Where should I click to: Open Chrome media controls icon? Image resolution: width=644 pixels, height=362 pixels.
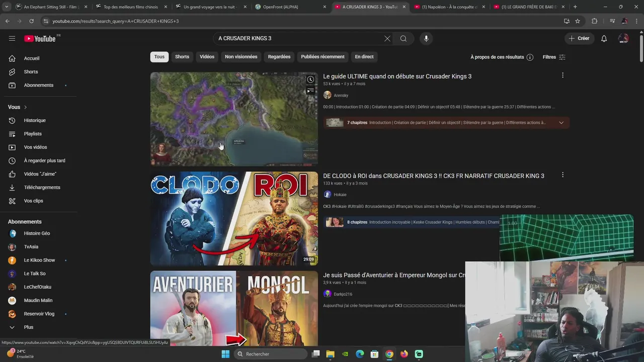[612, 21]
